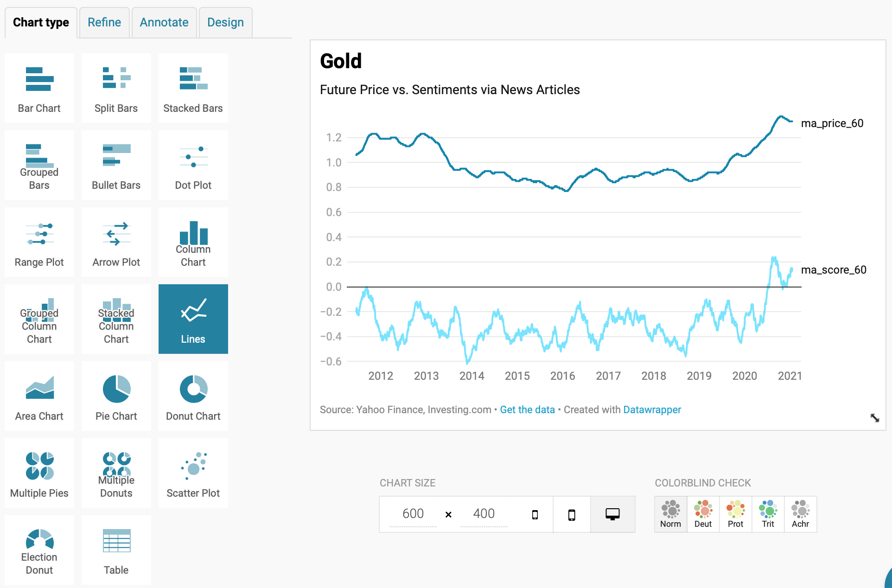Select Deut colorblind simulation
This screenshot has height=588, width=892.
(x=703, y=514)
